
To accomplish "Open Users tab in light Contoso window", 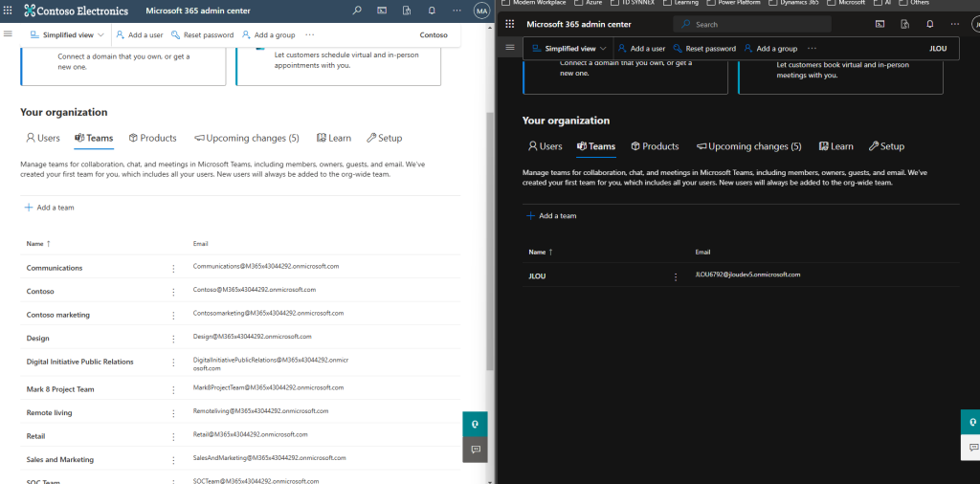I will pyautogui.click(x=43, y=138).
